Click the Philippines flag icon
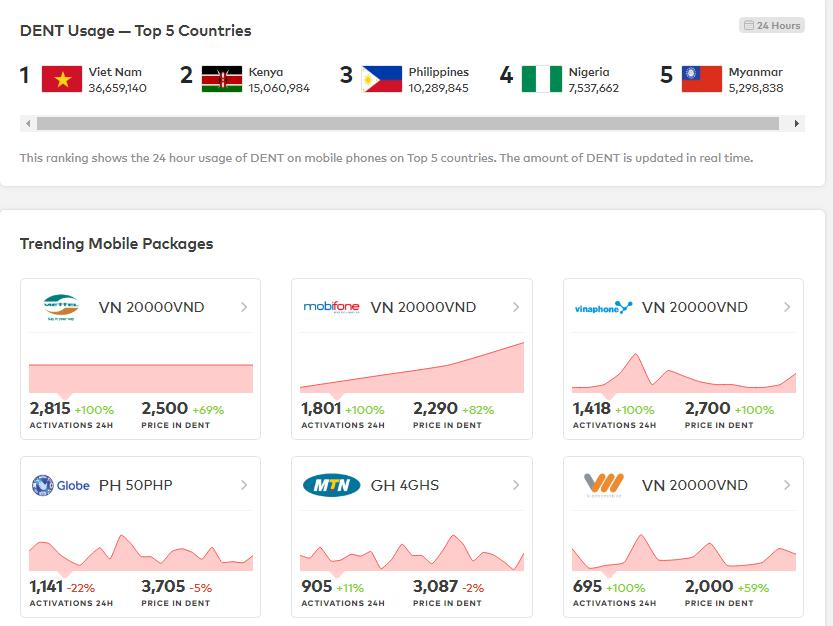The image size is (833, 626). pyautogui.click(x=382, y=79)
